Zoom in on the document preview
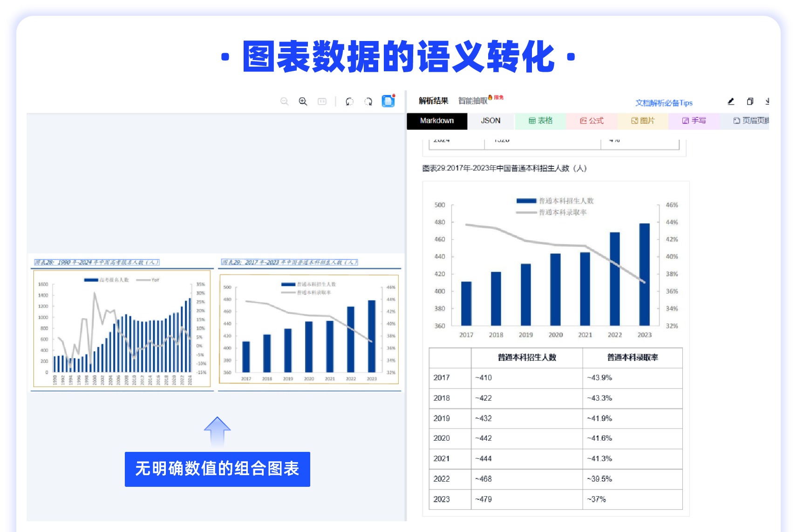This screenshot has height=532, width=797. tap(303, 101)
